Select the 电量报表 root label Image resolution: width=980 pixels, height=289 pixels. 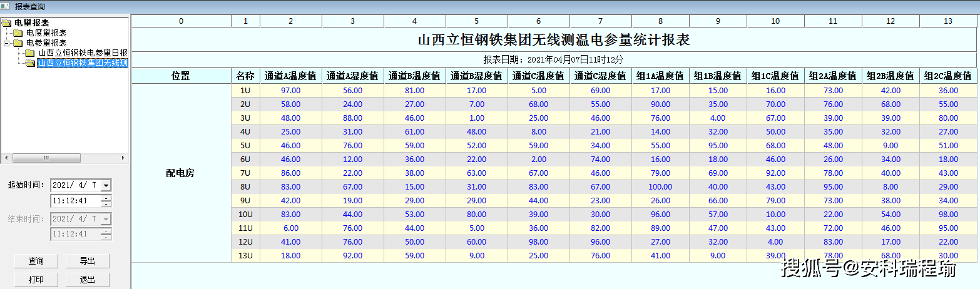tap(32, 23)
